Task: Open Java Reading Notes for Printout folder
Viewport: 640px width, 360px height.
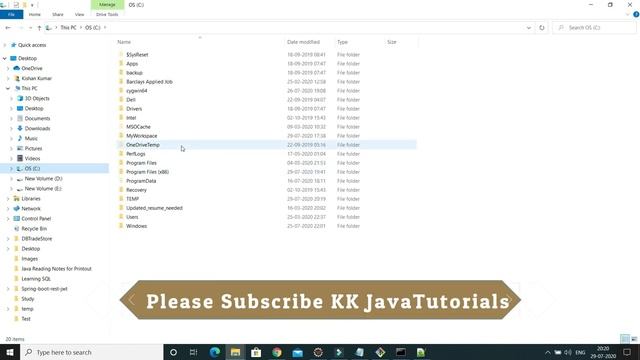Action: click(x=56, y=269)
